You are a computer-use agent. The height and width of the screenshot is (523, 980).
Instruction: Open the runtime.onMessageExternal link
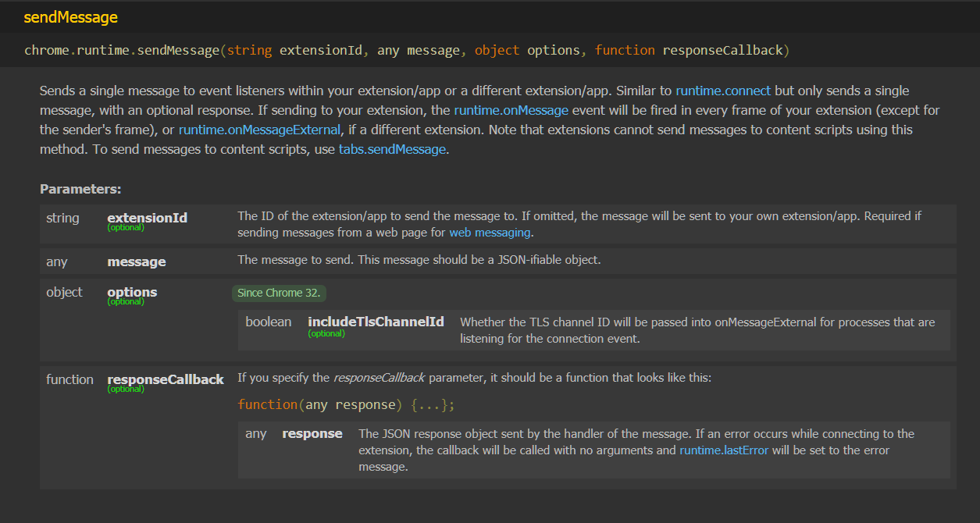coord(258,130)
